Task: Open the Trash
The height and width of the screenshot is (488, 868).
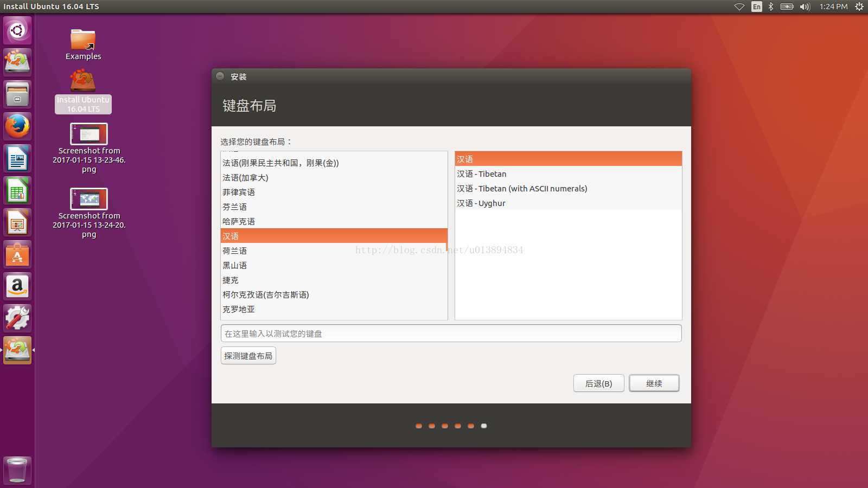Action: (x=17, y=470)
